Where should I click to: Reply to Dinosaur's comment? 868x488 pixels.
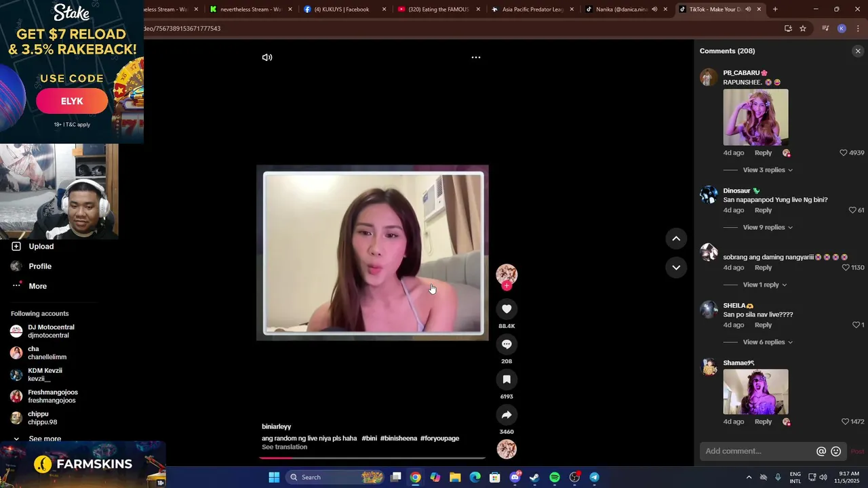pyautogui.click(x=763, y=210)
